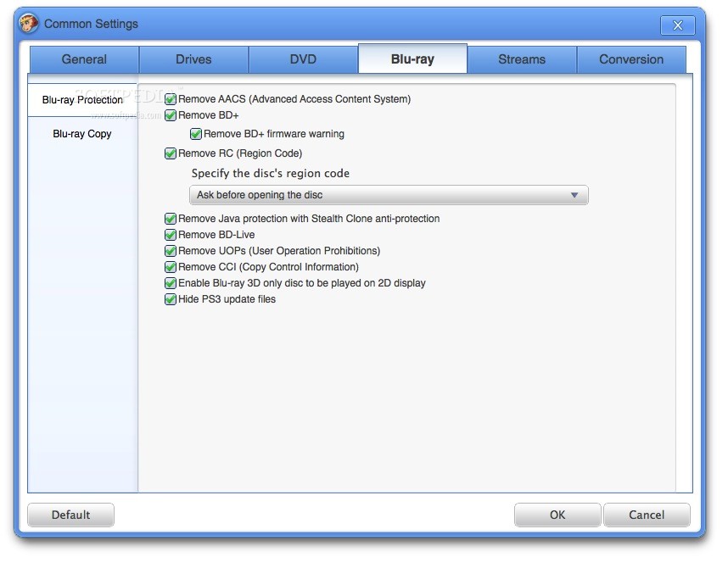Select Blu-ray Copy in the sidebar
Viewport: 728px width, 568px height.
(x=81, y=133)
